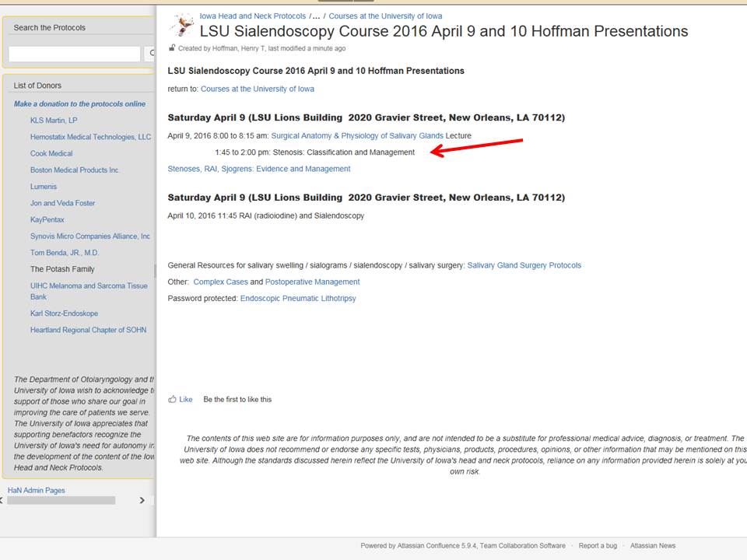Click the Report a bug footer link
The width and height of the screenshot is (747, 560).
598,546
